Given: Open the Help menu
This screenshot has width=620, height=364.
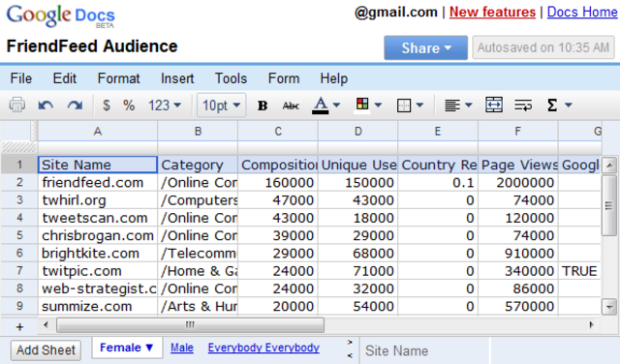Looking at the screenshot, I should [x=333, y=78].
